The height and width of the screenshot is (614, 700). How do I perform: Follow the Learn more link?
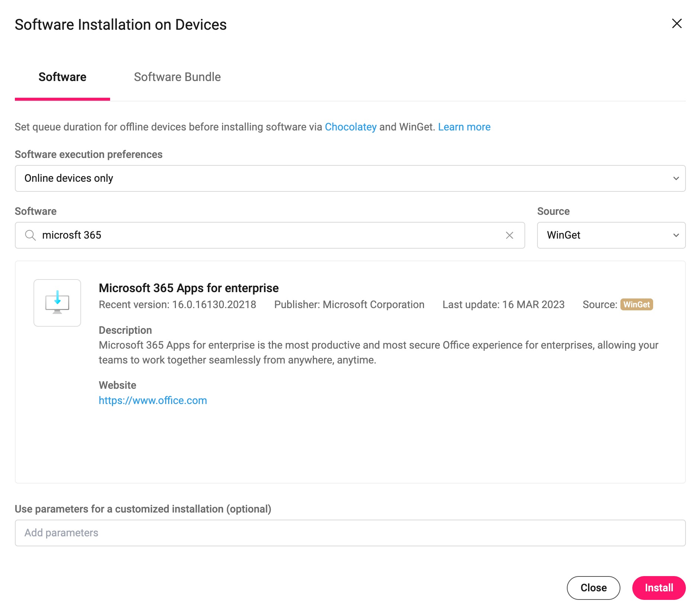(x=464, y=127)
